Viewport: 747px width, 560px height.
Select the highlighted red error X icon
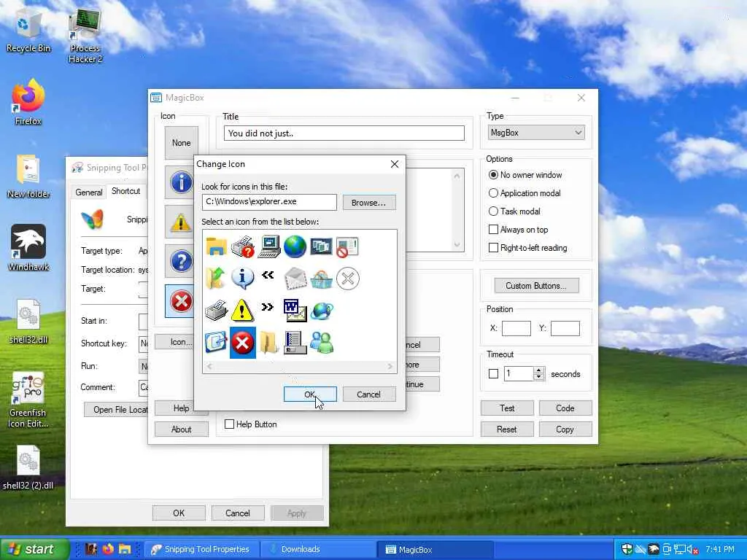pos(242,343)
